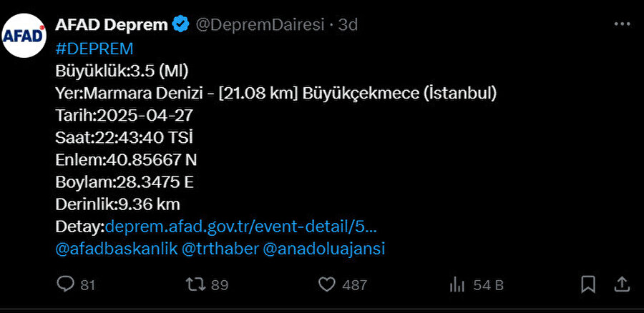Click the blue verified badge

(x=181, y=24)
